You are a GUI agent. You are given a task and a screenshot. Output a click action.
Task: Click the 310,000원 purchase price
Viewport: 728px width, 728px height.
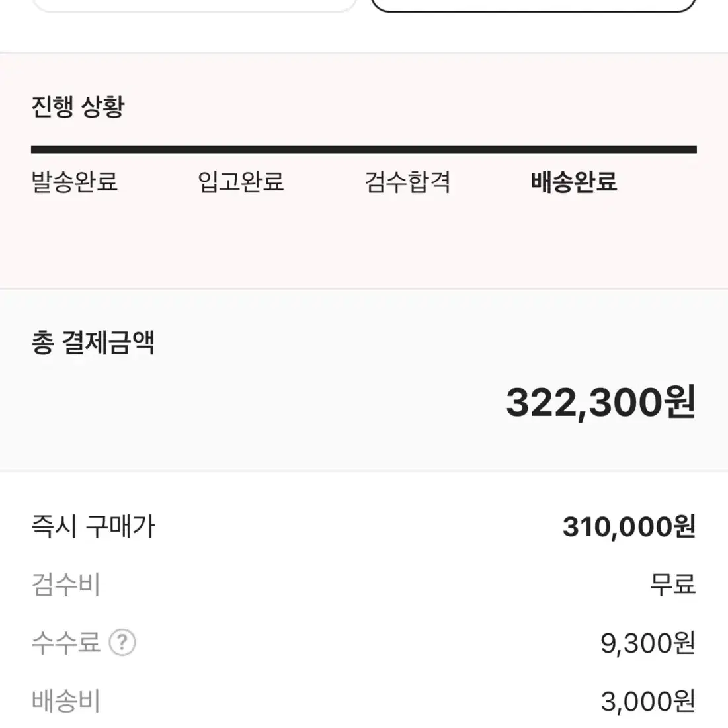[629, 527]
